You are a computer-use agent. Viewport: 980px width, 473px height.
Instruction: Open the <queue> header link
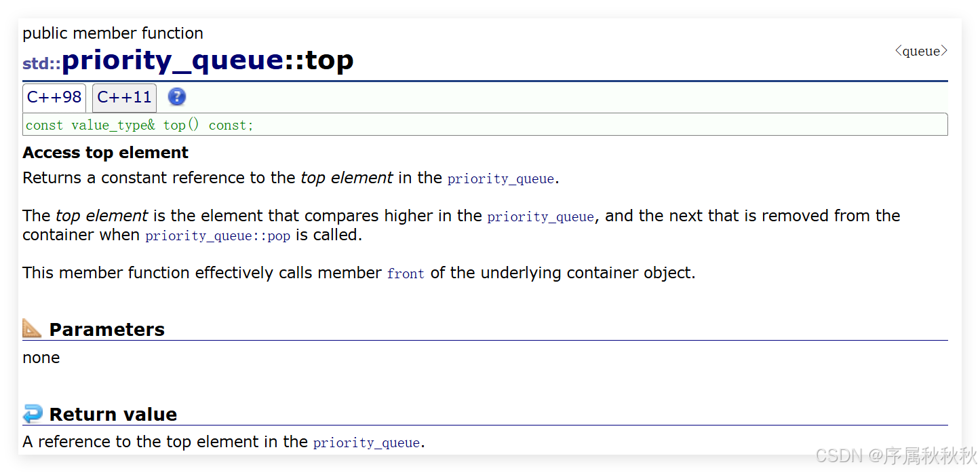921,52
